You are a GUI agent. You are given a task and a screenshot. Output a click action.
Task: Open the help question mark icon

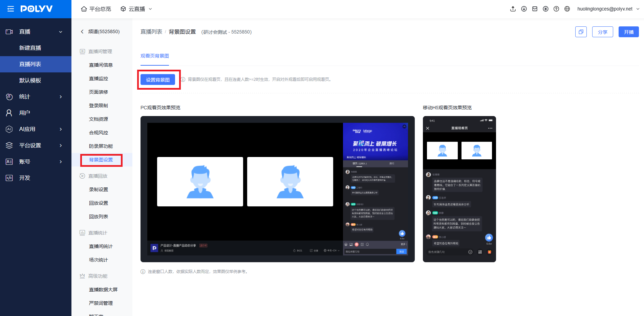tap(556, 9)
